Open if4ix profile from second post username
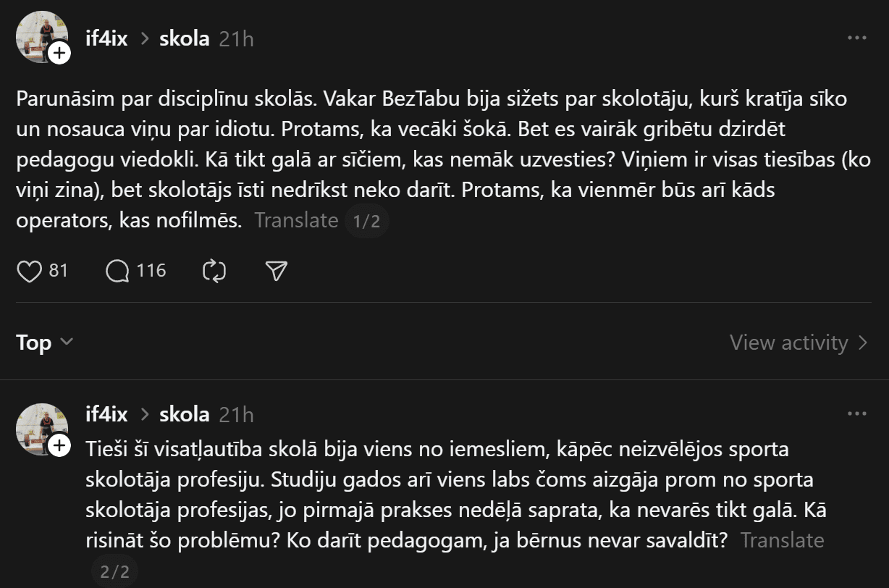The height and width of the screenshot is (588, 889). point(106,414)
